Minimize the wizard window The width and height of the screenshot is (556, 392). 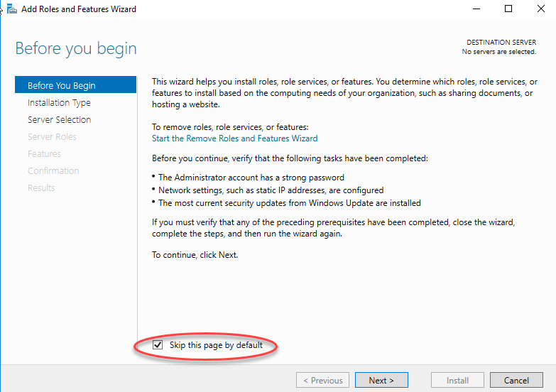point(476,9)
